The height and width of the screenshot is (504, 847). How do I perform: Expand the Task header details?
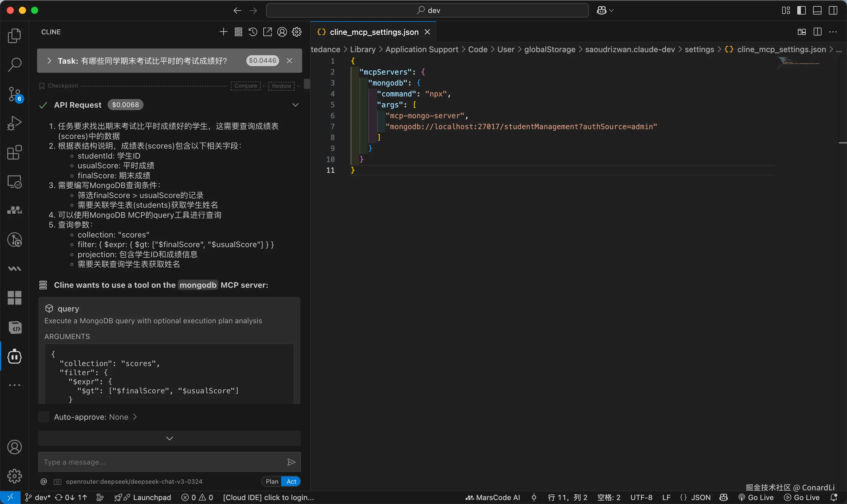(x=49, y=61)
